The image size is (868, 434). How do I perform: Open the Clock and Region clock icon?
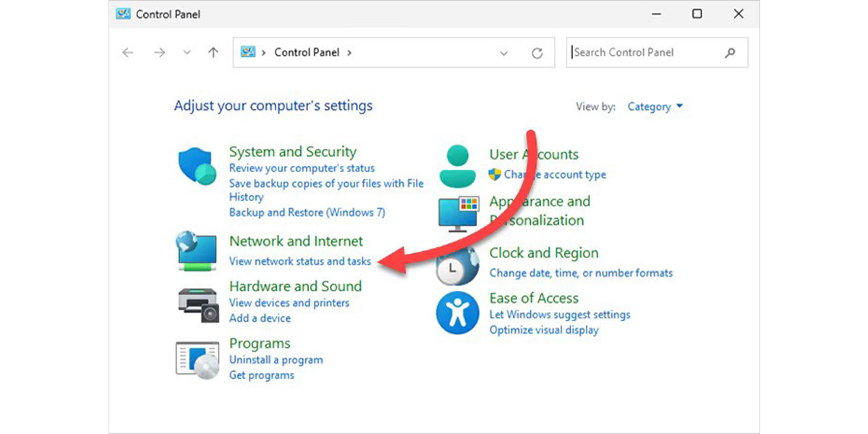456,266
